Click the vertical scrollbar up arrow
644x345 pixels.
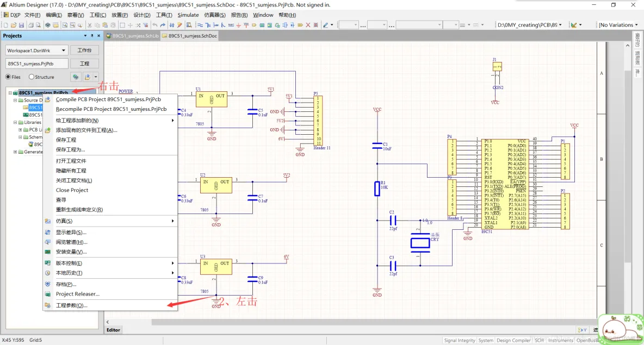tap(628, 46)
